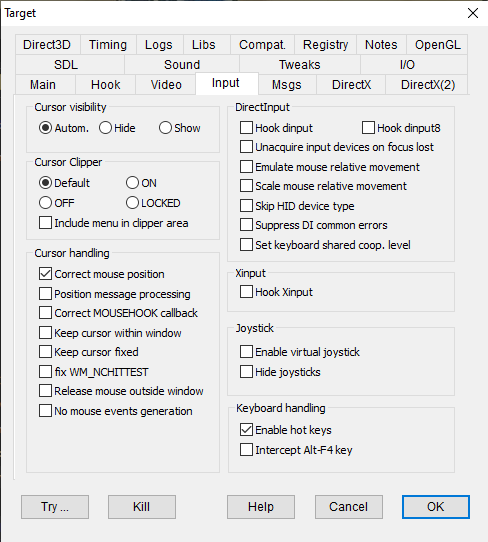The image size is (488, 542).
Task: Open the Msgs tab
Action: (287, 85)
